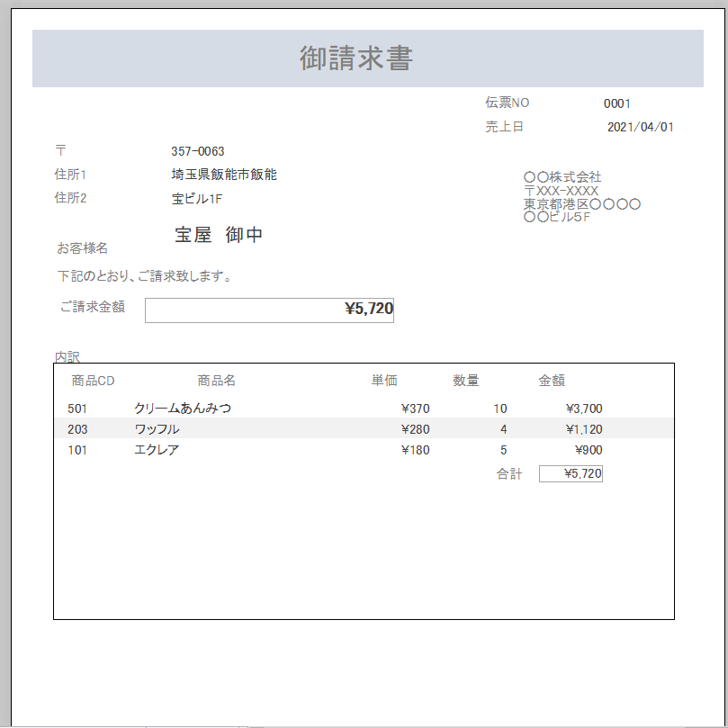Select product code 501
Viewport: 728px width, 728px height.
point(77,409)
